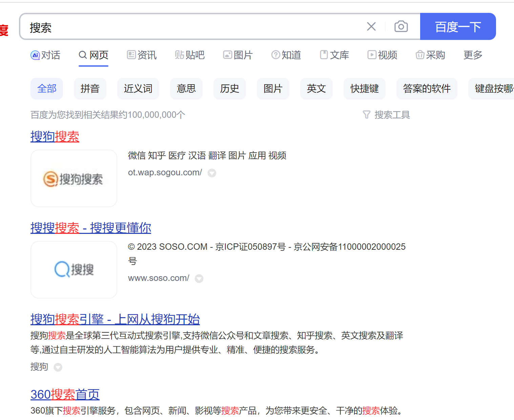Click inside the search input field
514x420 pixels.
[193, 27]
